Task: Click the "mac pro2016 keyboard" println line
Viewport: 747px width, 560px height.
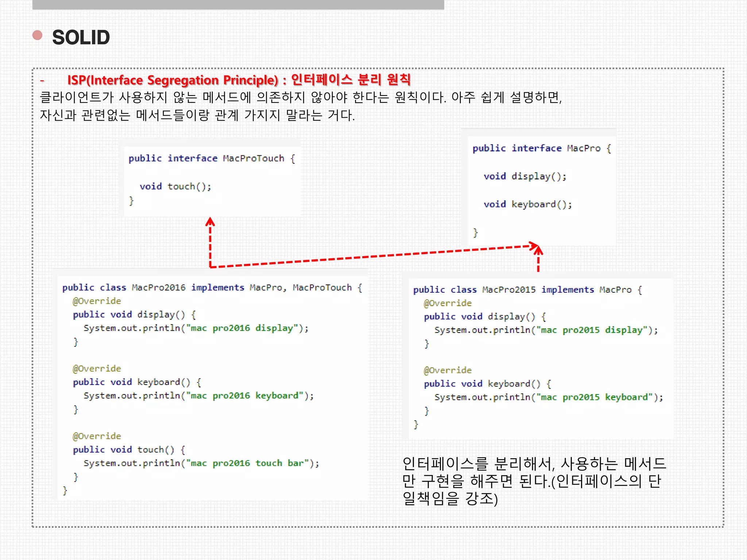Action: pos(199,396)
